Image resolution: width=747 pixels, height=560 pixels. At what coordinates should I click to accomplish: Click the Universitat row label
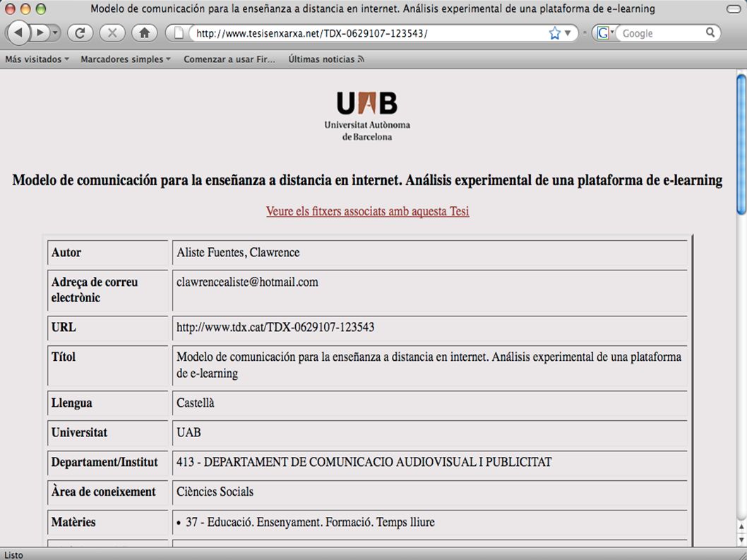[79, 433]
